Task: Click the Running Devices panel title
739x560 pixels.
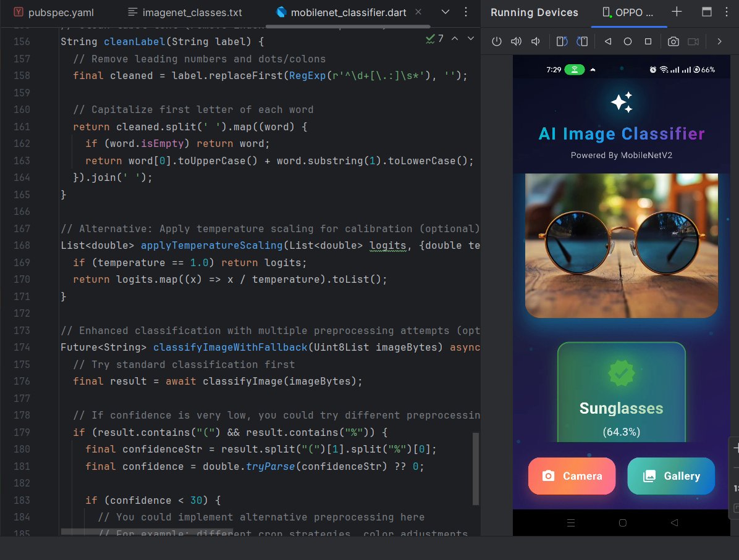Action: (x=534, y=12)
